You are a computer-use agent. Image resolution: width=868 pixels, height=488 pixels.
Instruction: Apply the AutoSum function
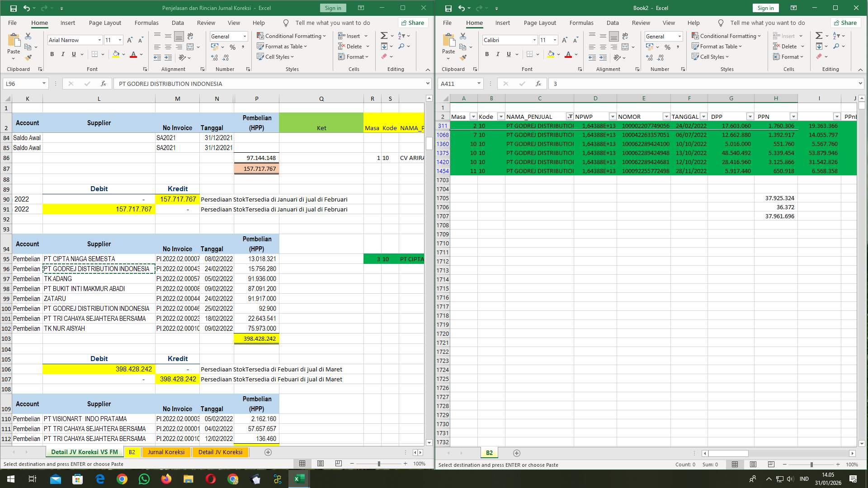click(383, 35)
